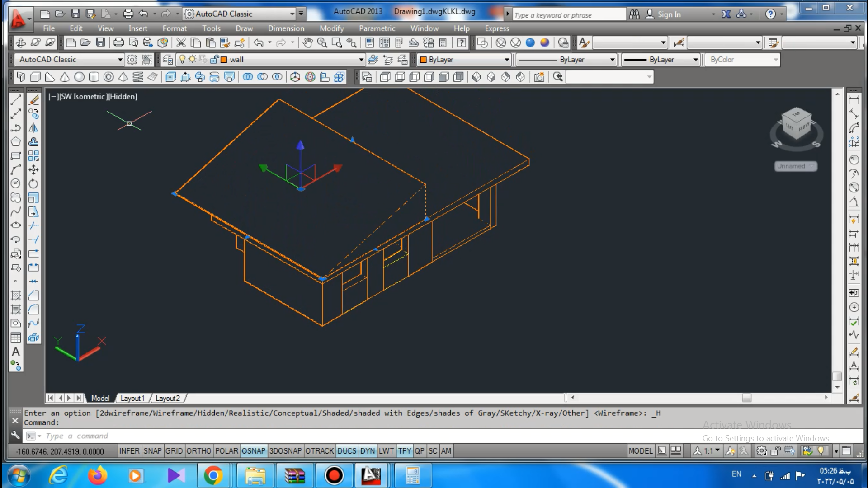Click the Plot printer icon

point(118,43)
